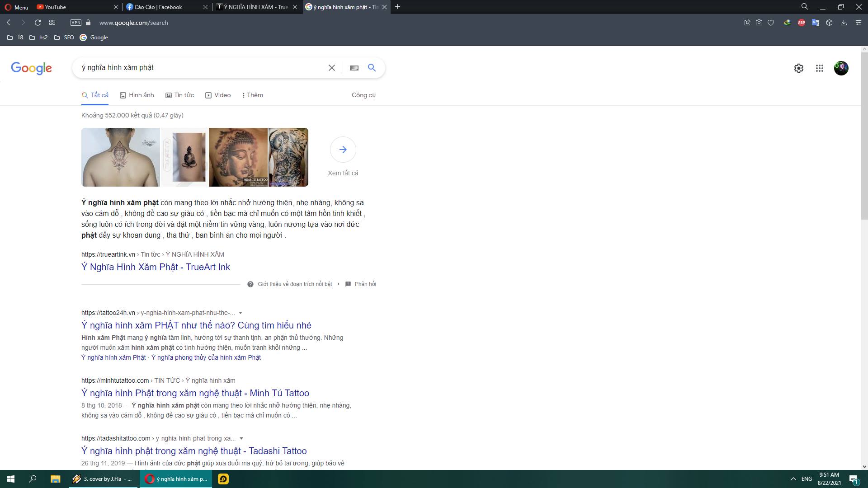Expand the tadashitattoo.com result dropdown arrow
Screen dimensions: 868x488
point(241,438)
